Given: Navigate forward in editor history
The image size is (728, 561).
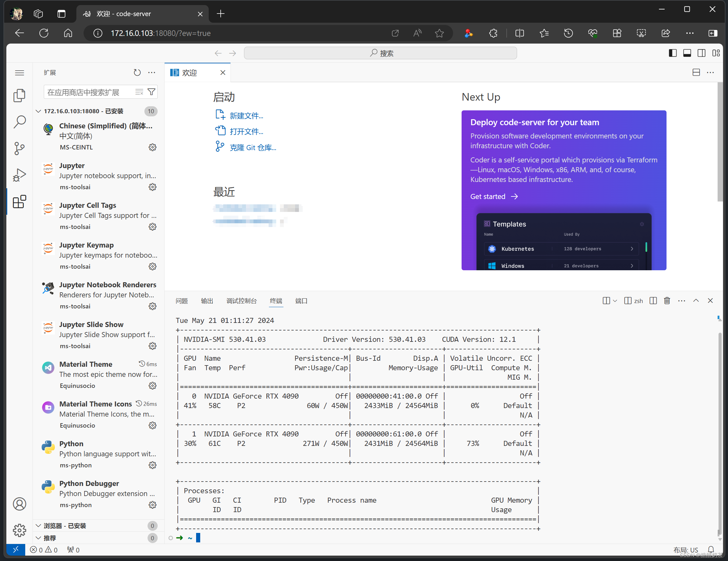Looking at the screenshot, I should tap(233, 53).
